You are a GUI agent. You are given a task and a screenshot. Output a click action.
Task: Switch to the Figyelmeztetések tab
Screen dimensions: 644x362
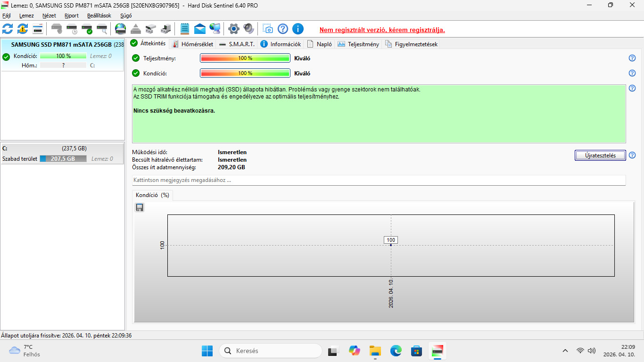(411, 44)
